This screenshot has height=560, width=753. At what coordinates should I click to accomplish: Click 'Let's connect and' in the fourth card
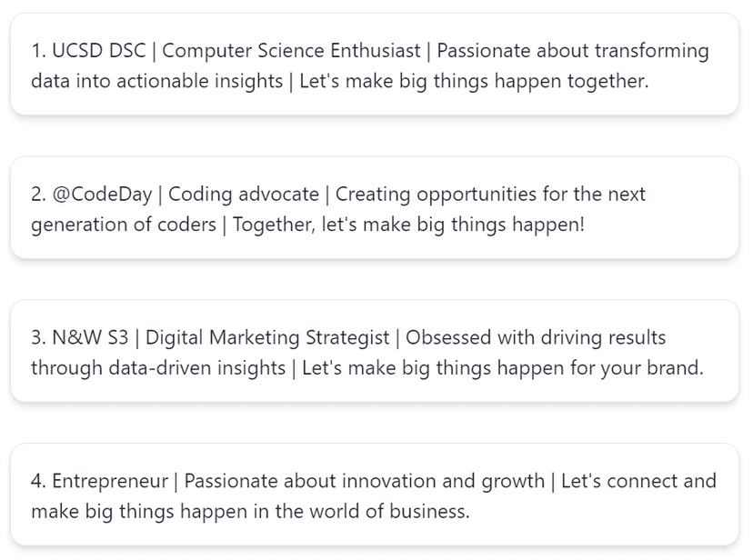pyautogui.click(x=638, y=481)
